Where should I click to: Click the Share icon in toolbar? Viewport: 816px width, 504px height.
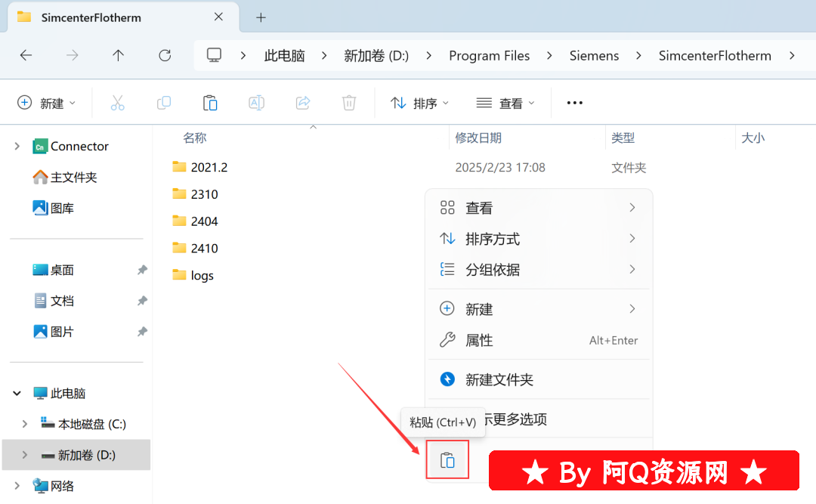tap(303, 103)
